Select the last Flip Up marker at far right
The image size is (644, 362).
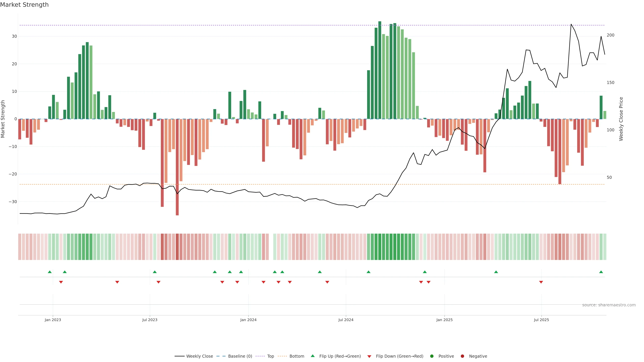pyautogui.click(x=601, y=272)
